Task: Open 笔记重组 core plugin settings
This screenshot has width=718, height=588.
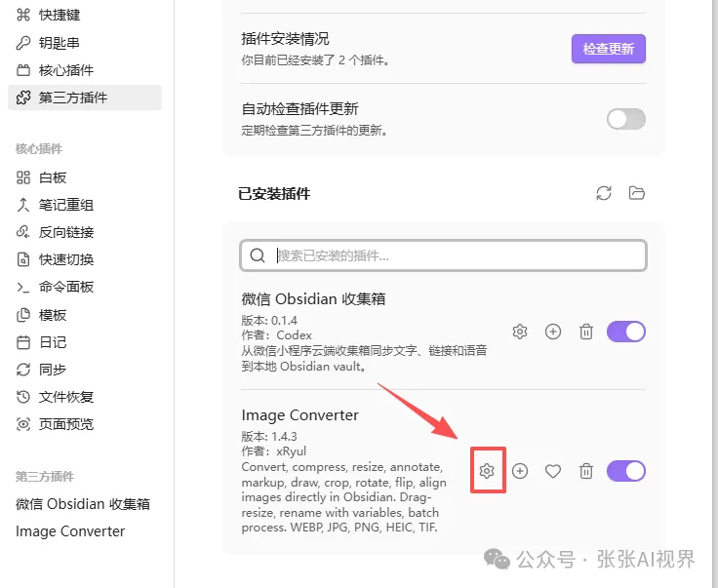Action: click(85, 205)
